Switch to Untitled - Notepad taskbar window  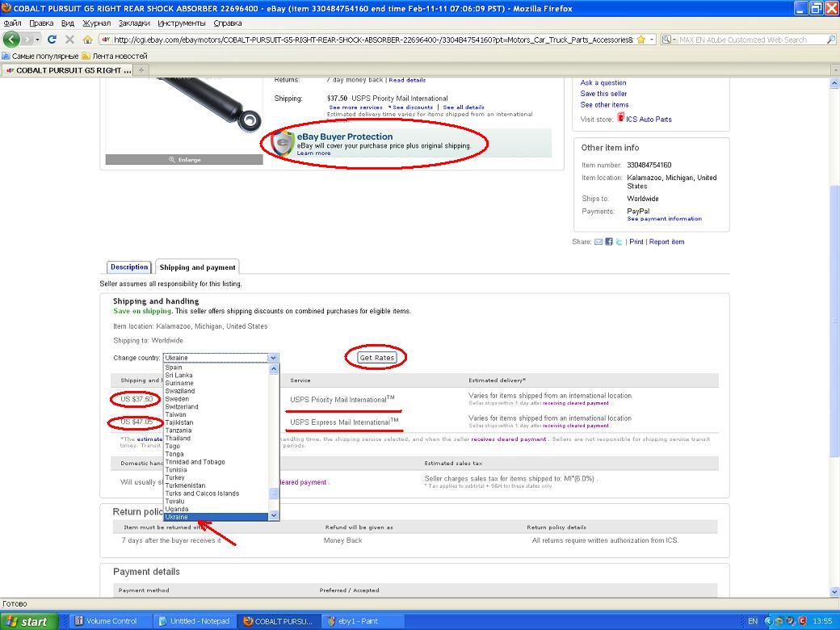tap(195, 621)
